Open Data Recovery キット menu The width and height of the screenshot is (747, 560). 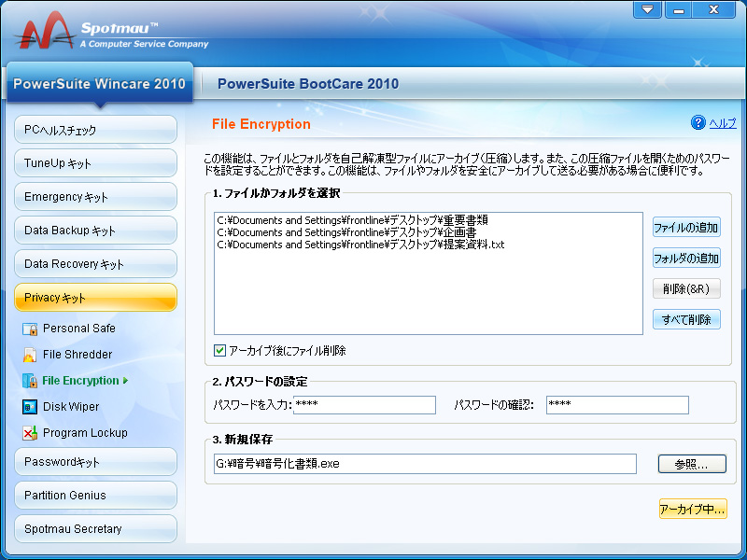(96, 264)
